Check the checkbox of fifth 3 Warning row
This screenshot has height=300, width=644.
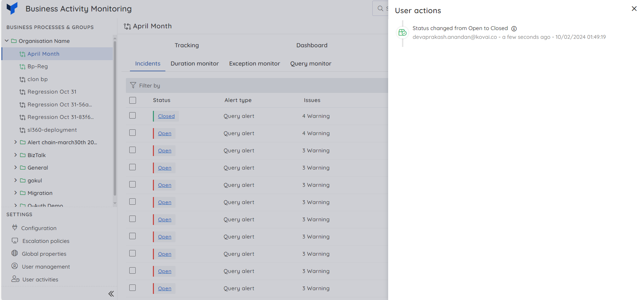[x=133, y=219]
